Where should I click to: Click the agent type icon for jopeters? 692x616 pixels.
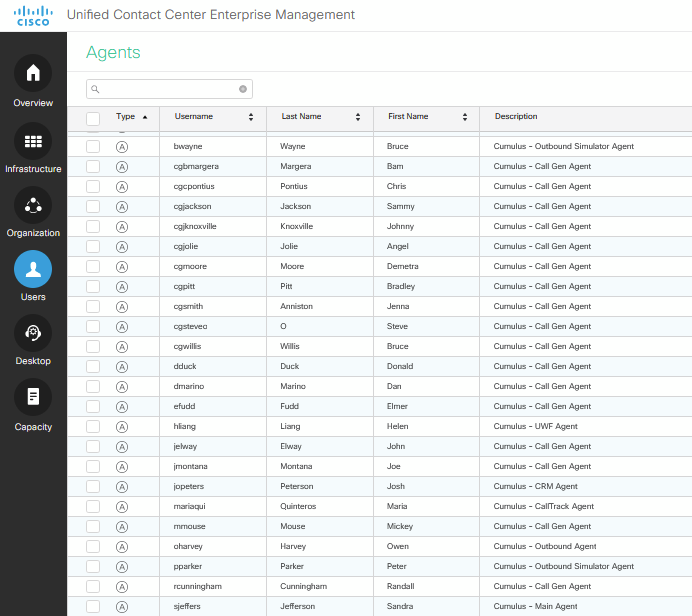tap(122, 487)
